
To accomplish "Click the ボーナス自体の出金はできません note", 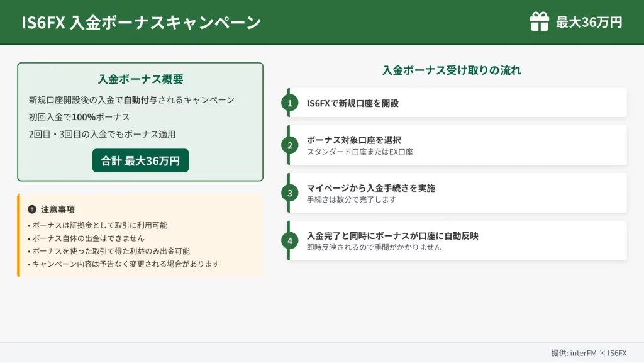I will click(x=86, y=238).
